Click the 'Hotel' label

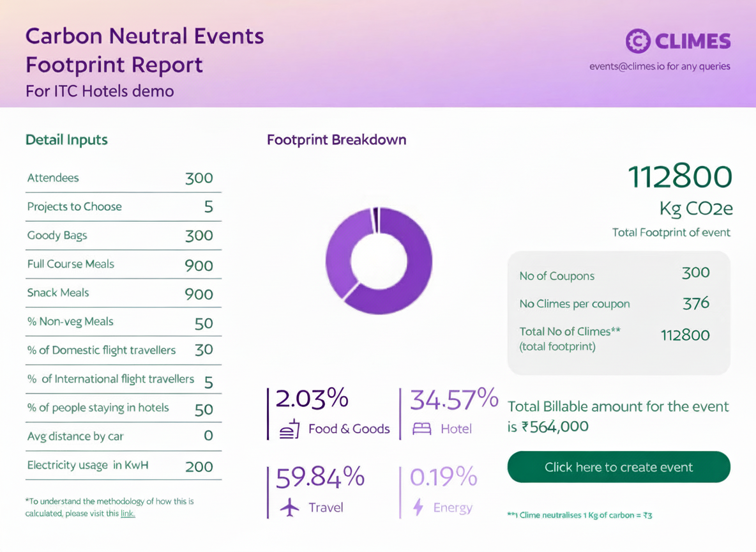tap(456, 429)
